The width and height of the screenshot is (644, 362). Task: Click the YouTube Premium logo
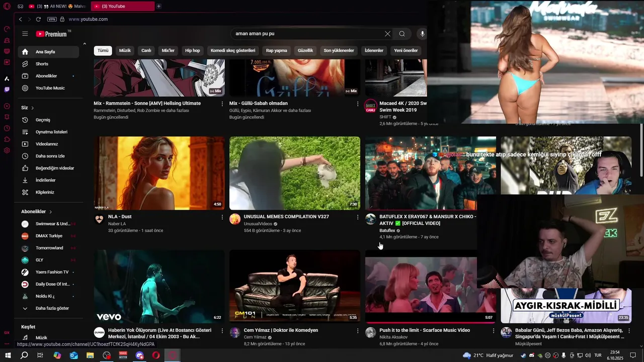(52, 34)
